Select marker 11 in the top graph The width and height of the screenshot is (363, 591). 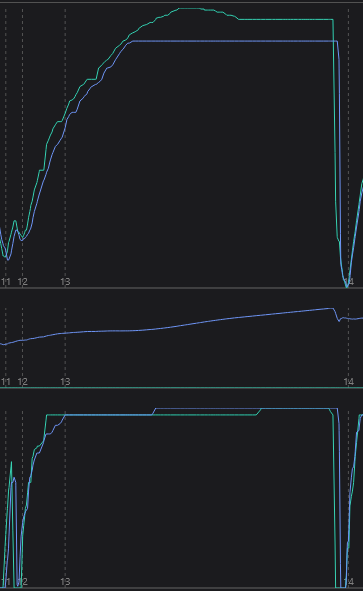tap(6, 282)
